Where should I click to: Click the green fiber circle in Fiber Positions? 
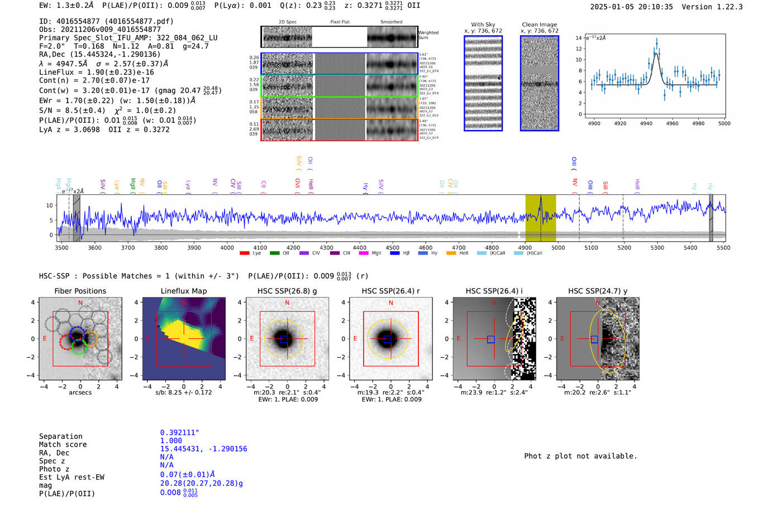click(79, 347)
